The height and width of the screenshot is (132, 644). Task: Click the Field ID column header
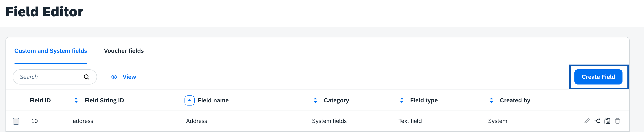point(40,100)
